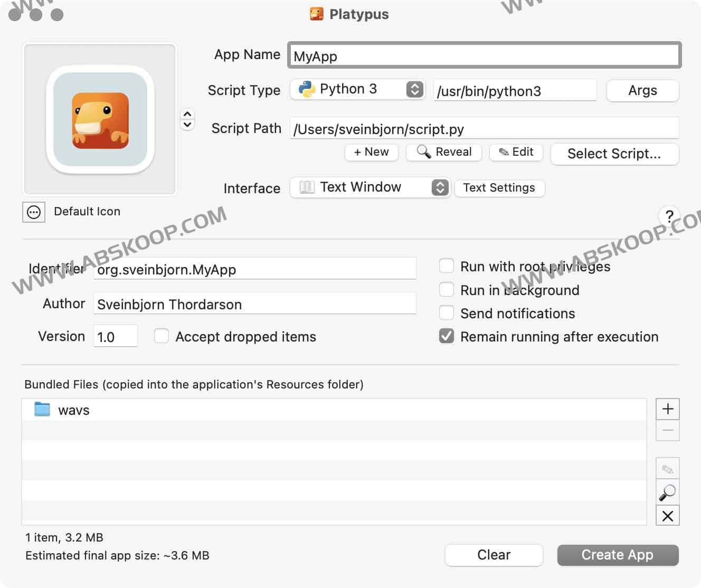The width and height of the screenshot is (701, 588).
Task: Enable Run in background
Action: [447, 289]
